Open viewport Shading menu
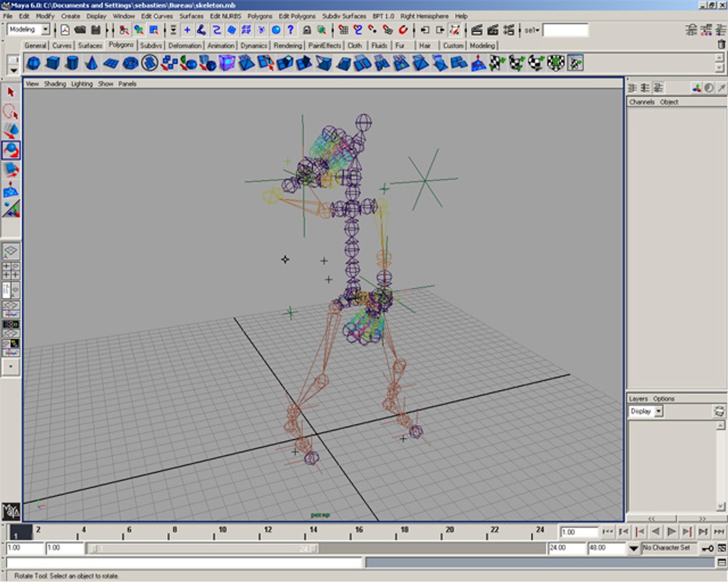The image size is (728, 582). tap(55, 84)
